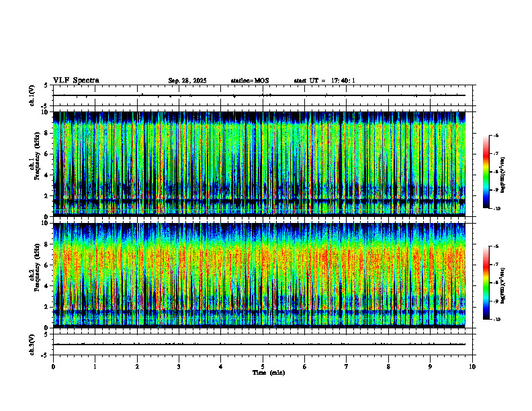Screen dimensions: 532x411
Task: Click time axis tick label "3"
Action: [x=179, y=367]
